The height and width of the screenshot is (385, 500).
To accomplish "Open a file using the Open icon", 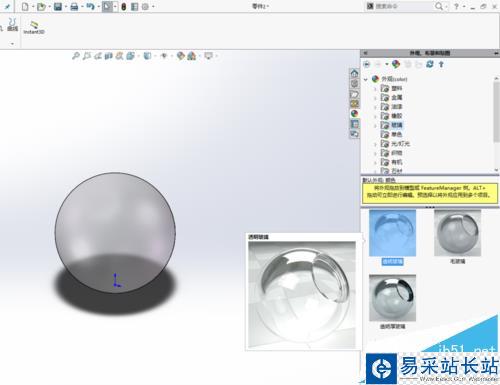I will (41, 6).
